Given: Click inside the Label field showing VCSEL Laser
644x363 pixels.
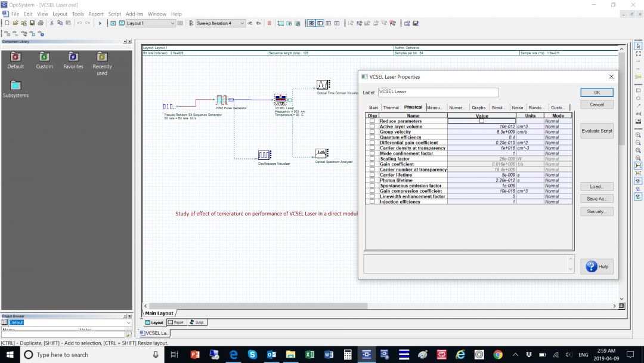Looking at the screenshot, I should pyautogui.click(x=438, y=92).
